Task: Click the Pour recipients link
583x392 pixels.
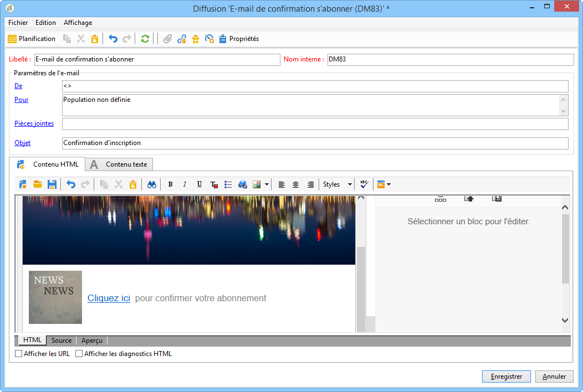Action: 21,100
